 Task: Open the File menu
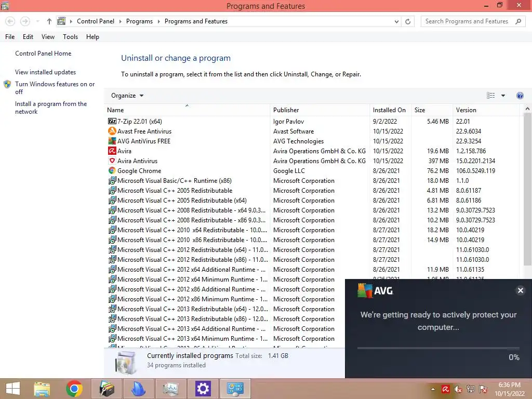10,37
